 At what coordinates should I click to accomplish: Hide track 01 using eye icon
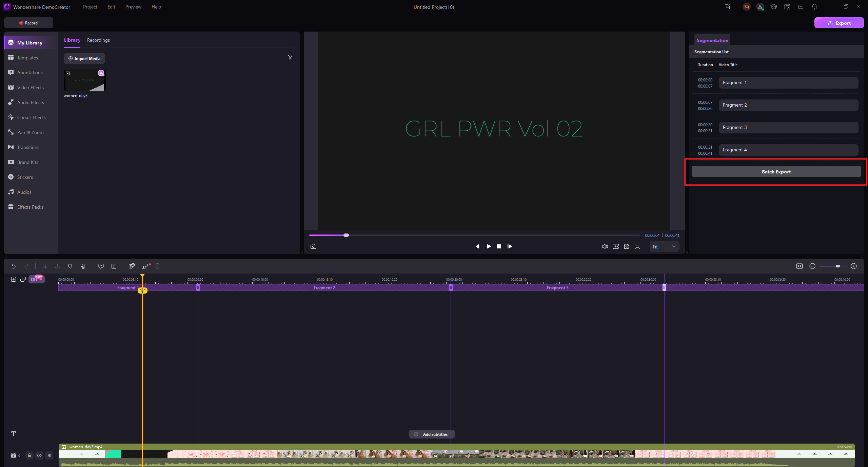point(39,455)
